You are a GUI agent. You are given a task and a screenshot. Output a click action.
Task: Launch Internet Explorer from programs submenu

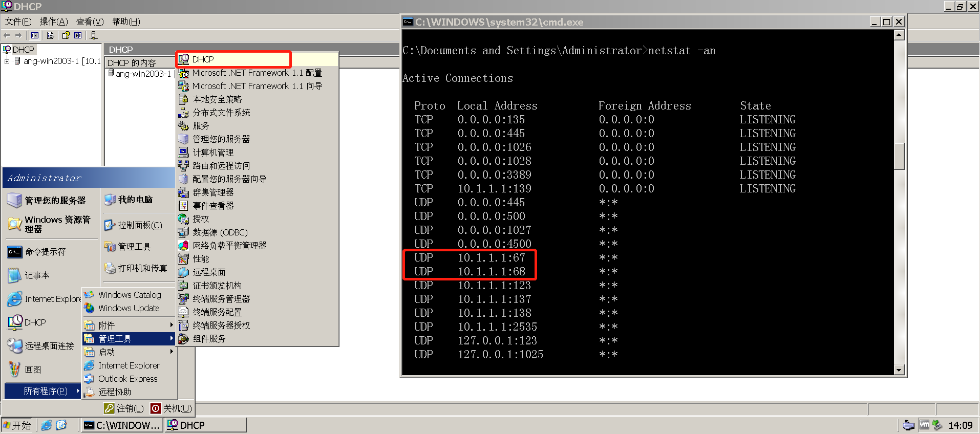tap(130, 365)
